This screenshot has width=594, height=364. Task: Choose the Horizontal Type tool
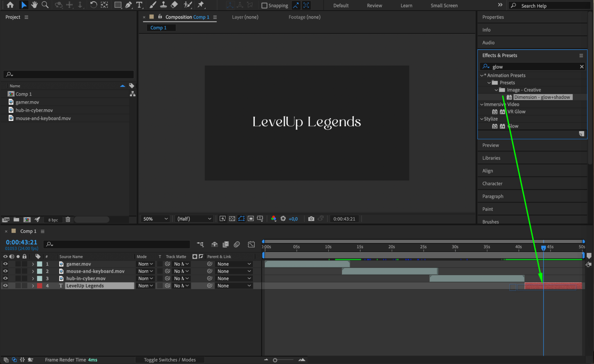(x=139, y=5)
